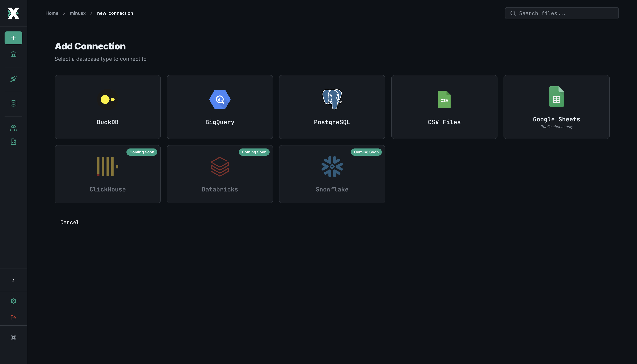Click the Databricks card
This screenshot has width=637, height=364.
[x=220, y=174]
